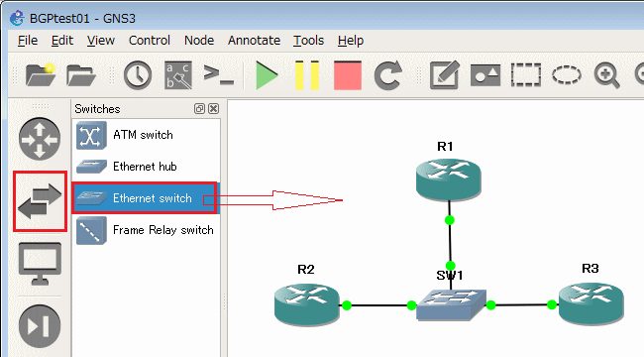644x357 pixels.
Task: Select switch SW1 on the canvas
Action: (452, 304)
